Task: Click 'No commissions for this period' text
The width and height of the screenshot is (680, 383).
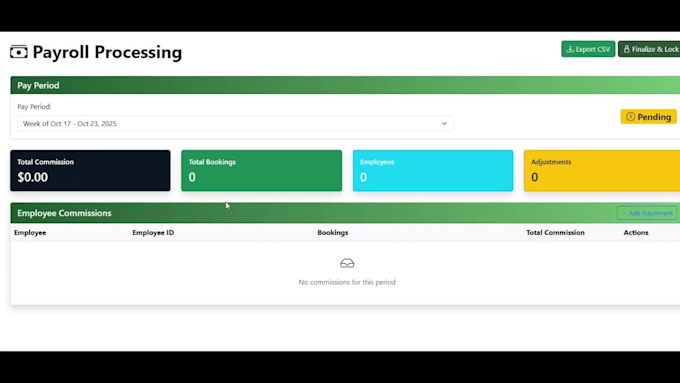Action: point(347,282)
